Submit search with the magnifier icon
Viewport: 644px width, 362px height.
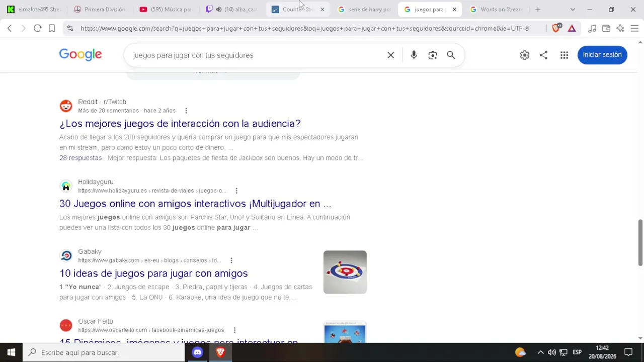[x=451, y=55]
